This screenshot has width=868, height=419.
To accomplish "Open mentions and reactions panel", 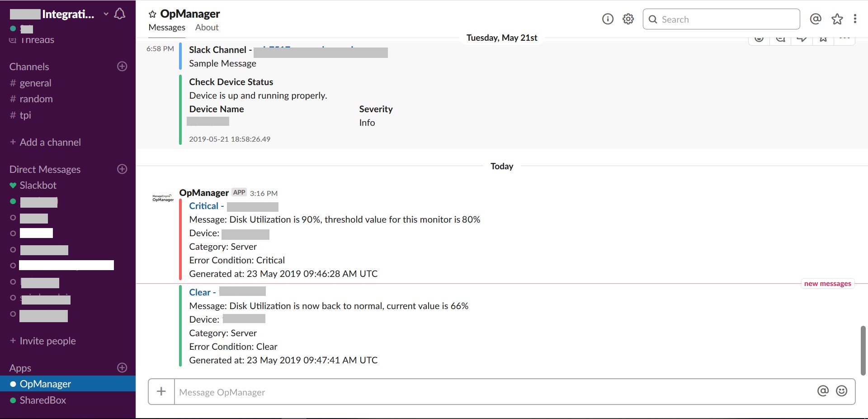I will (815, 19).
